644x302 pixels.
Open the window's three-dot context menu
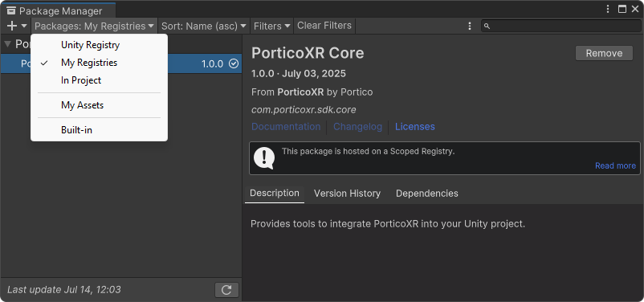(x=608, y=9)
